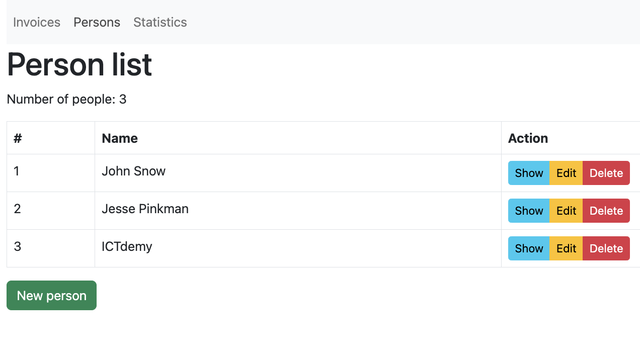Image resolution: width=640 pixels, height=364 pixels.
Task: Click the ICTdemy name cell
Action: click(127, 247)
